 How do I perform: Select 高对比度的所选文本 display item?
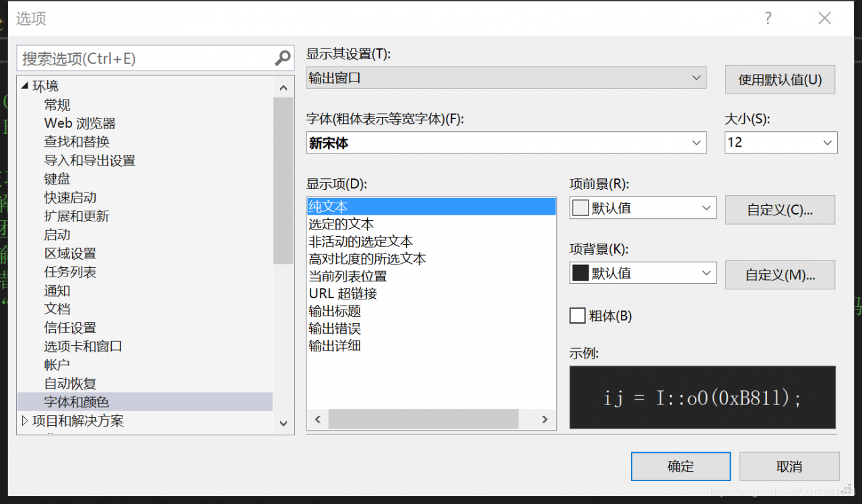[x=367, y=259]
